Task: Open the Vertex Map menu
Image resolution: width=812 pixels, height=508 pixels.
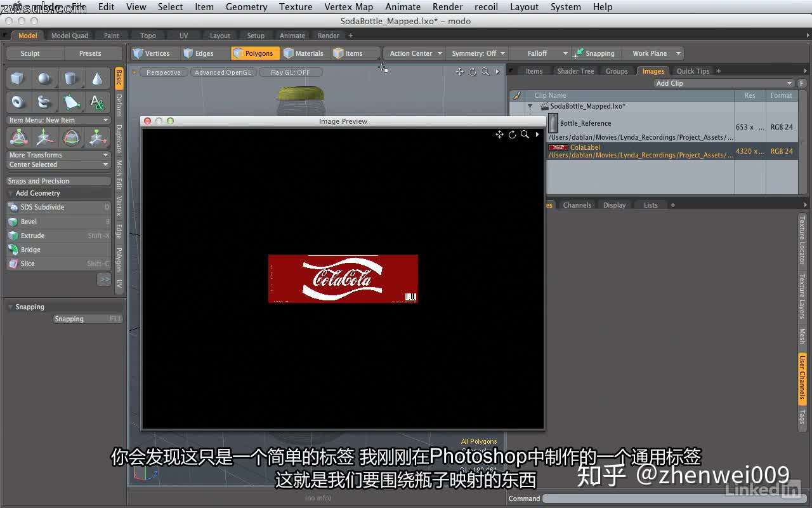Action: [x=348, y=7]
